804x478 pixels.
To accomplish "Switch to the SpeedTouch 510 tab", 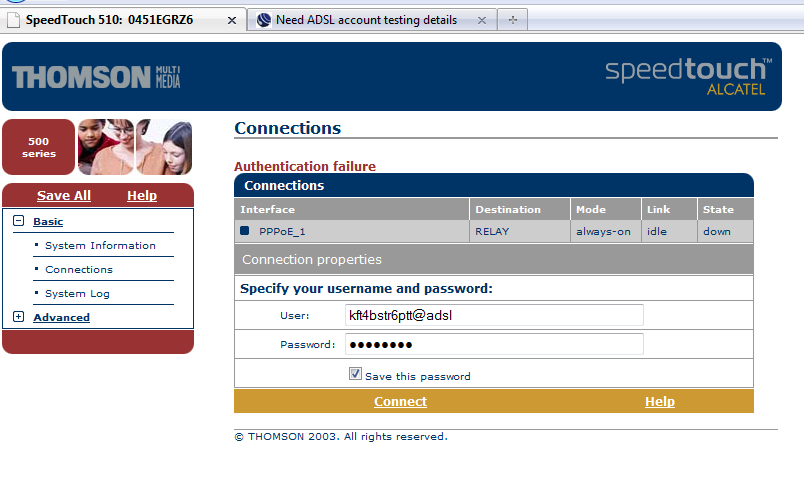I will [x=110, y=20].
